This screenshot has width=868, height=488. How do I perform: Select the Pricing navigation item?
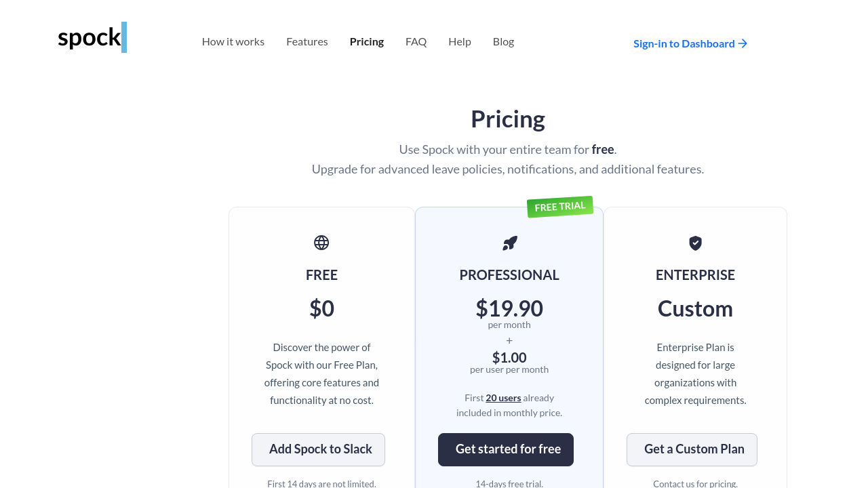[367, 41]
